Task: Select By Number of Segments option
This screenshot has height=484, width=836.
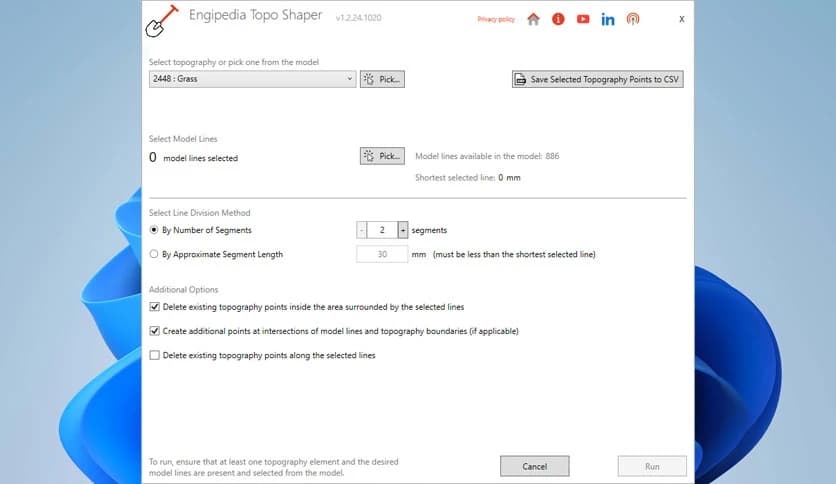Action: coord(154,230)
